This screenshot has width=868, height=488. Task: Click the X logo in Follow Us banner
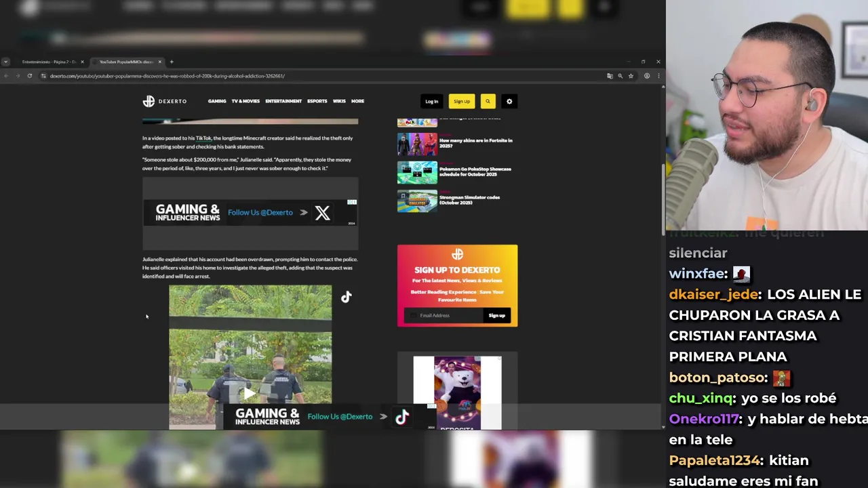pos(322,213)
